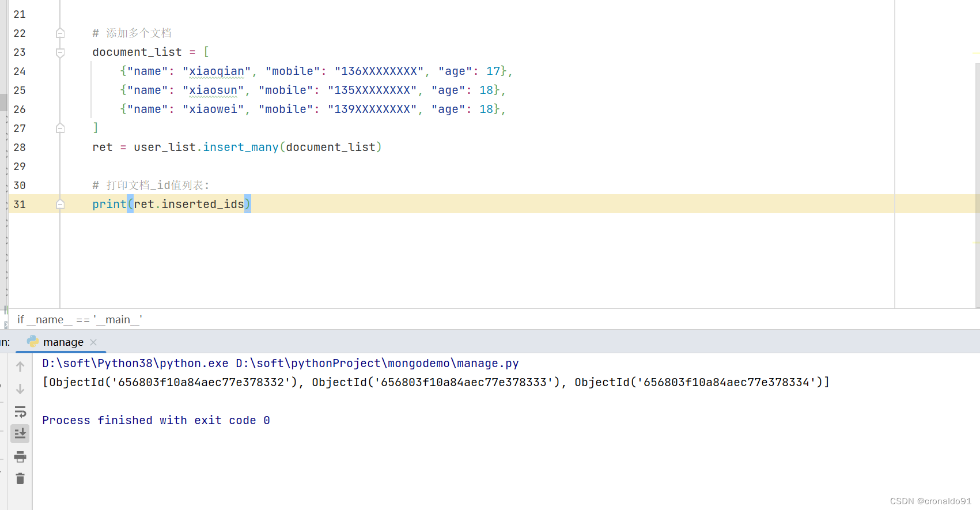
Task: Close the manage run tab
Action: (x=93, y=342)
